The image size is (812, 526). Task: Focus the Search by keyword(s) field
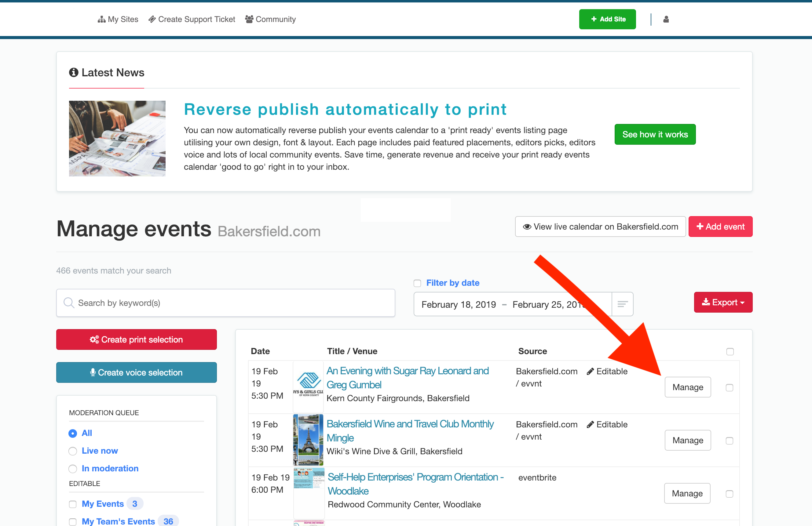[x=225, y=303]
